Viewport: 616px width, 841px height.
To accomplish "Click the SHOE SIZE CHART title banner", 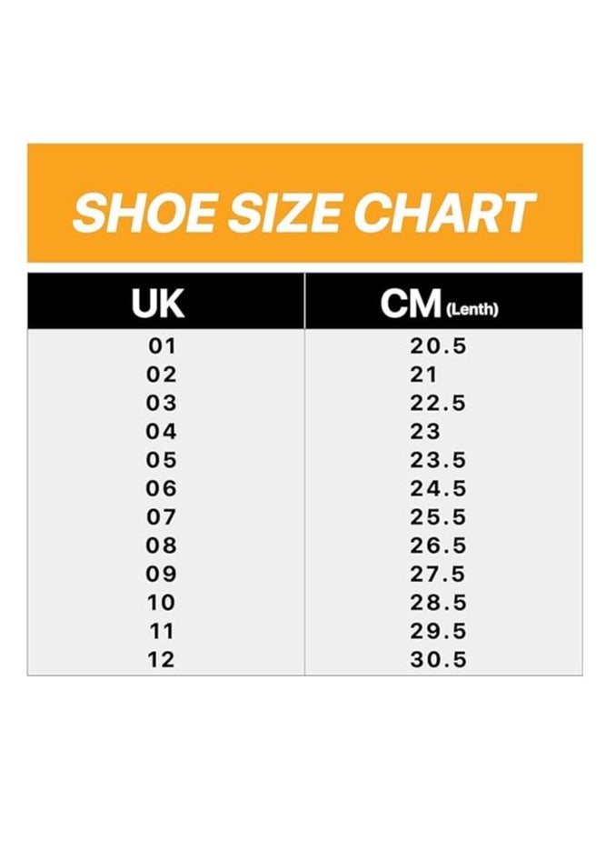I will coord(304,211).
